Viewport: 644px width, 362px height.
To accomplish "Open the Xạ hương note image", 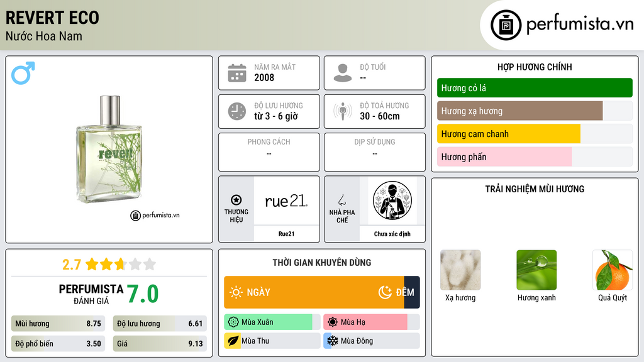I will coord(460,270).
